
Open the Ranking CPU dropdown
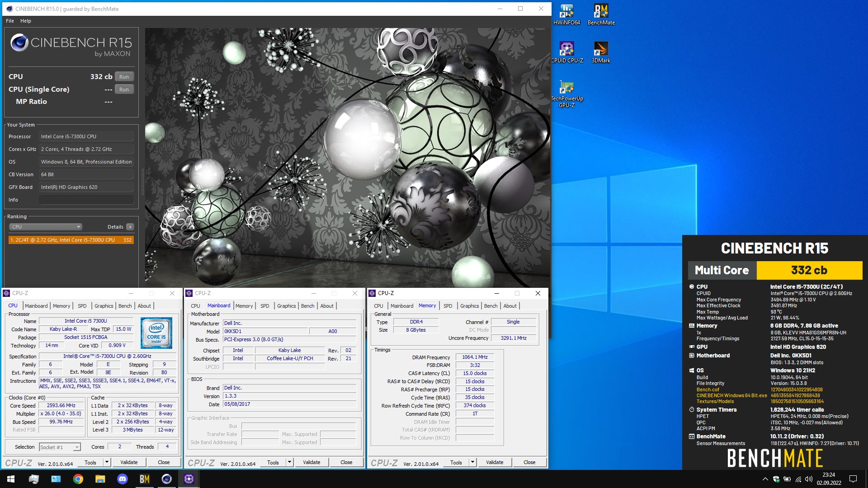tap(46, 227)
